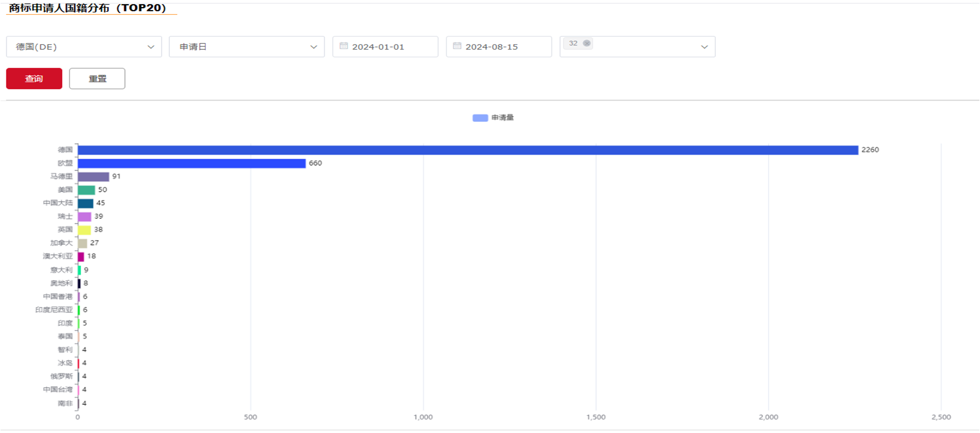
Task: Click the 加拿大 axis label
Action: (x=62, y=243)
